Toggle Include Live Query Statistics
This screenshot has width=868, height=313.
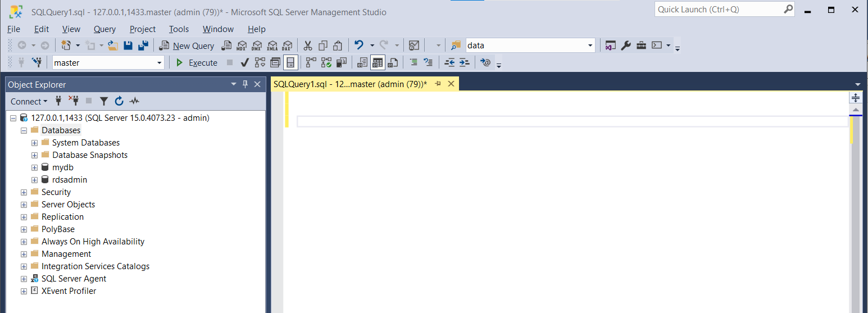tap(326, 62)
